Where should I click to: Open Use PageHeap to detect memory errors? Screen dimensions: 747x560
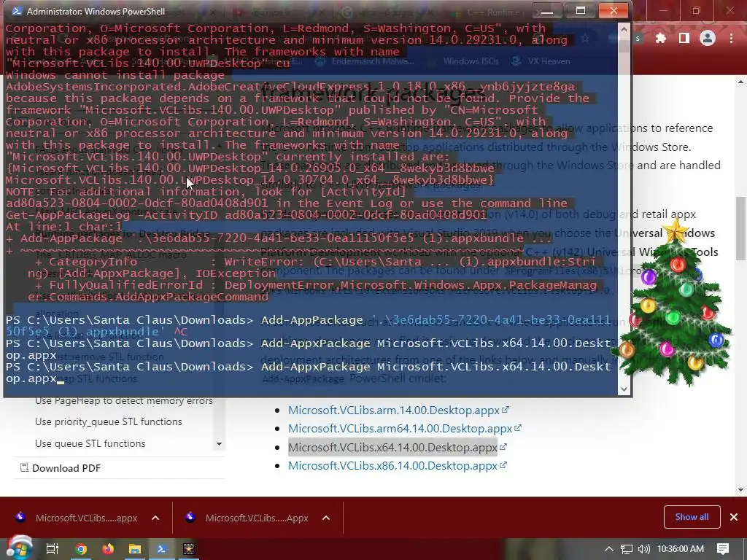[124, 400]
